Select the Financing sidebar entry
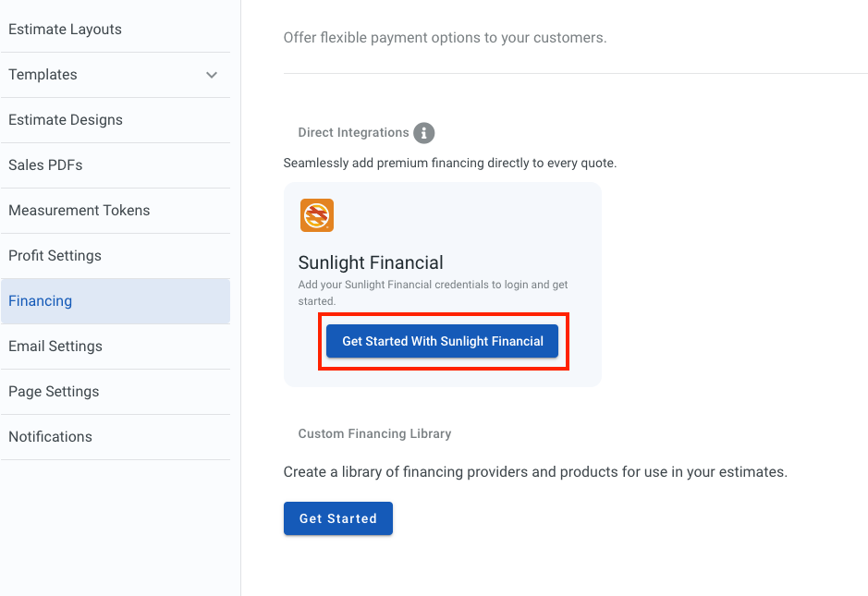 [40, 300]
